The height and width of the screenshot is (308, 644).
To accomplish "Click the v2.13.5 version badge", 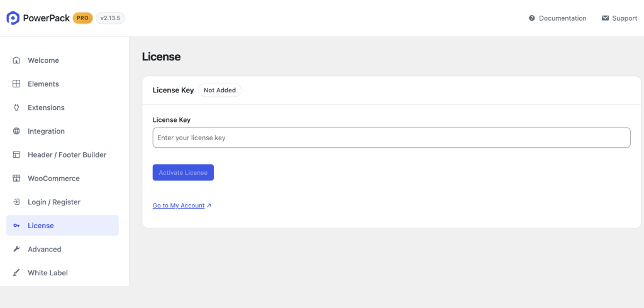I will click(x=111, y=18).
